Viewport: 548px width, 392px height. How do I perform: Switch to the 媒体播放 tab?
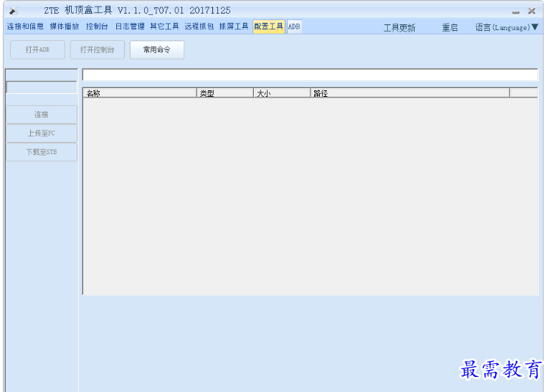[65, 27]
